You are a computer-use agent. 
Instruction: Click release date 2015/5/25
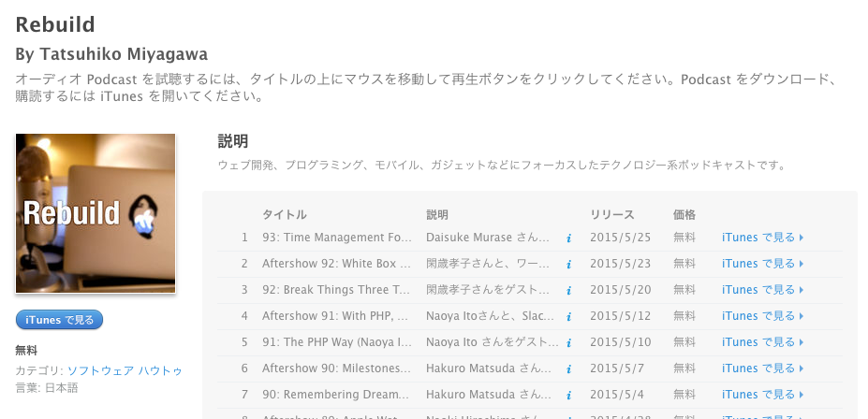(620, 238)
